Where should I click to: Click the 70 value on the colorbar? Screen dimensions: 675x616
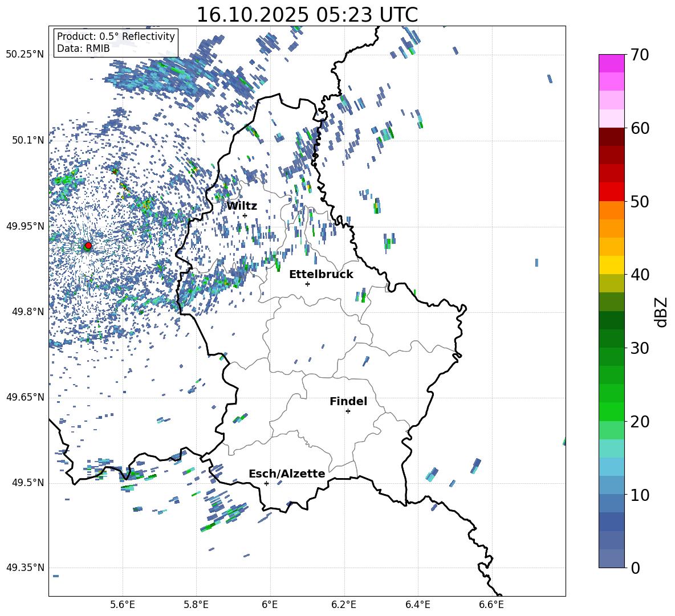(x=641, y=55)
